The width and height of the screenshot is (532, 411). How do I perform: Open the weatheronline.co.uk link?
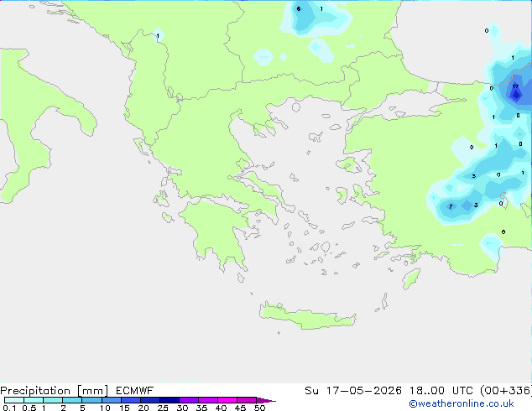click(462, 403)
